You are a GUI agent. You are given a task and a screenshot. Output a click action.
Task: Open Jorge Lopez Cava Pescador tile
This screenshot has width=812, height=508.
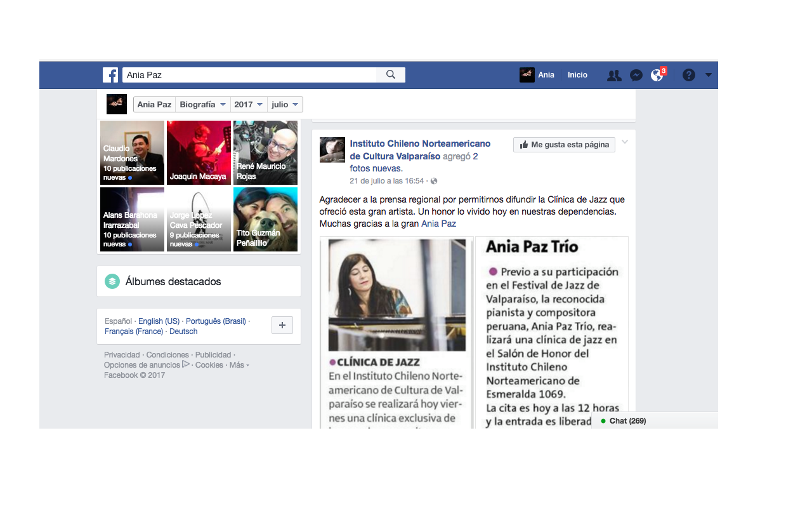coord(199,219)
